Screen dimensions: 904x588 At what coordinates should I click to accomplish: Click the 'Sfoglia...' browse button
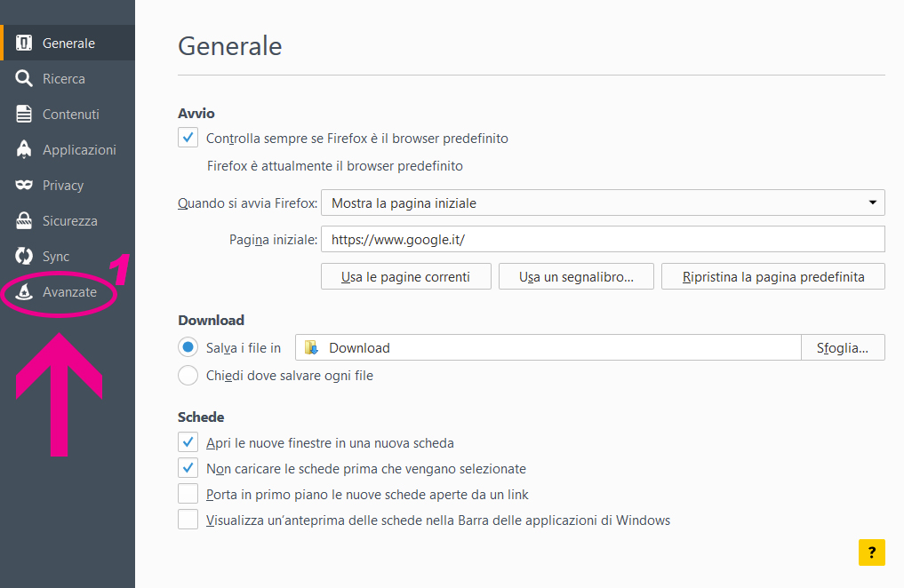pyautogui.click(x=843, y=347)
